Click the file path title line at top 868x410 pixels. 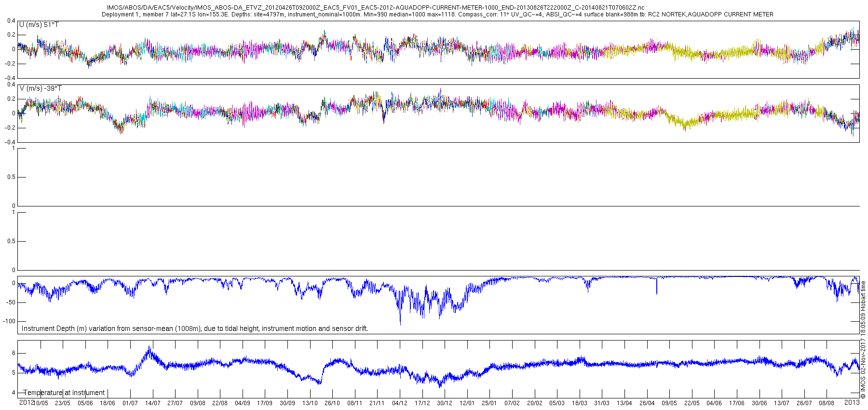[x=375, y=8]
